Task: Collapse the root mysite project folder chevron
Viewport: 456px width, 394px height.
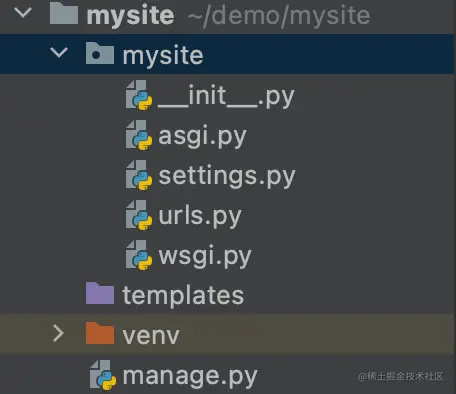Action: point(23,13)
